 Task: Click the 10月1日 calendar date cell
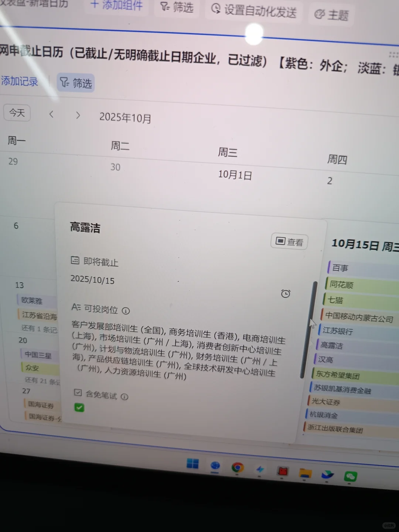click(x=235, y=174)
